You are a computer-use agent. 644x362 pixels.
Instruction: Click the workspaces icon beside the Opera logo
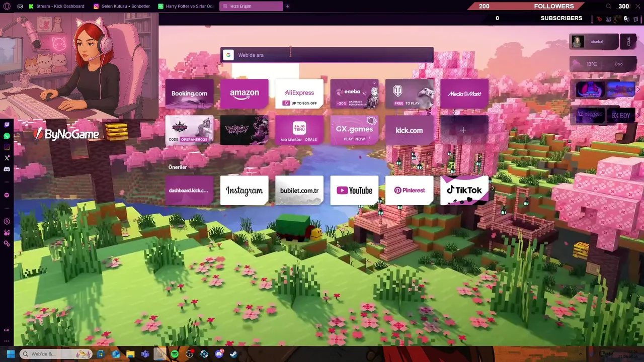pyautogui.click(x=20, y=6)
